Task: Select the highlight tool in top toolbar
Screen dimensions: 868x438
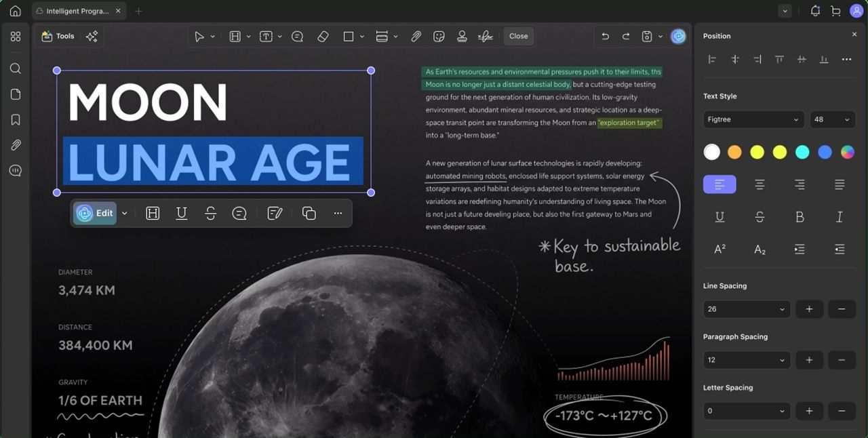Action: click(235, 37)
